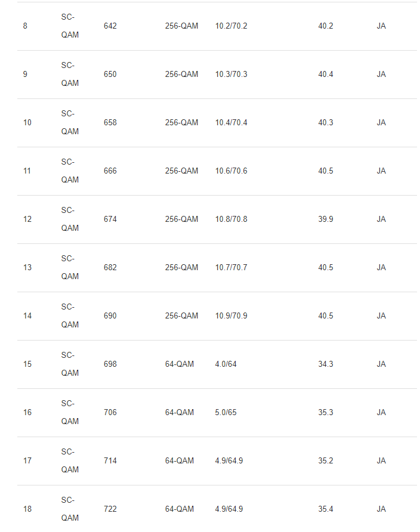Click the 10.7/70.7 power value
The image size is (420, 532).
[231, 268]
